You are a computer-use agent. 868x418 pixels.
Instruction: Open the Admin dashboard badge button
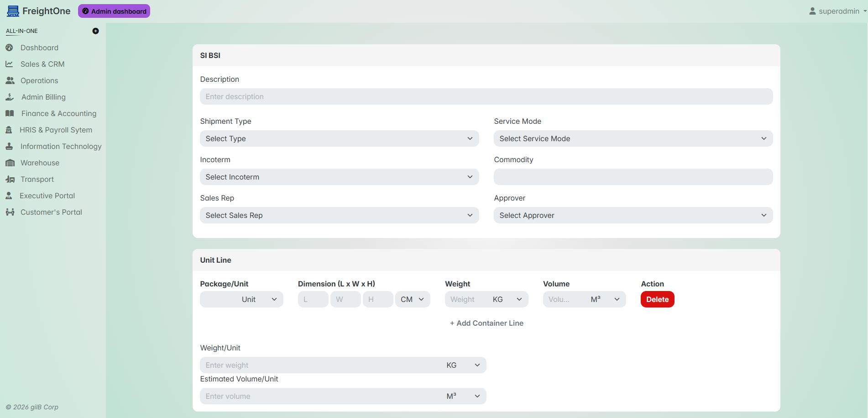coord(114,11)
